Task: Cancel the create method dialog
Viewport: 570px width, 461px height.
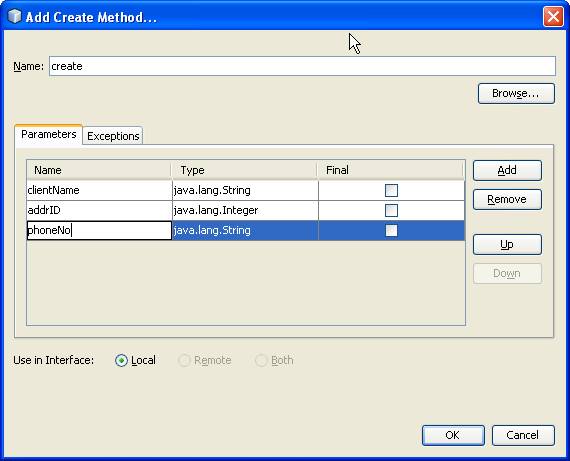Action: [523, 435]
